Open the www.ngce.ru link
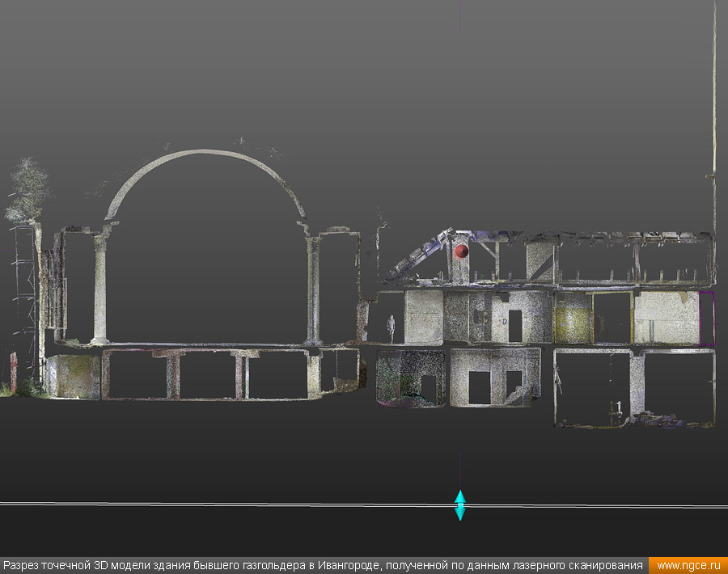This screenshot has width=728, height=574. [688, 565]
